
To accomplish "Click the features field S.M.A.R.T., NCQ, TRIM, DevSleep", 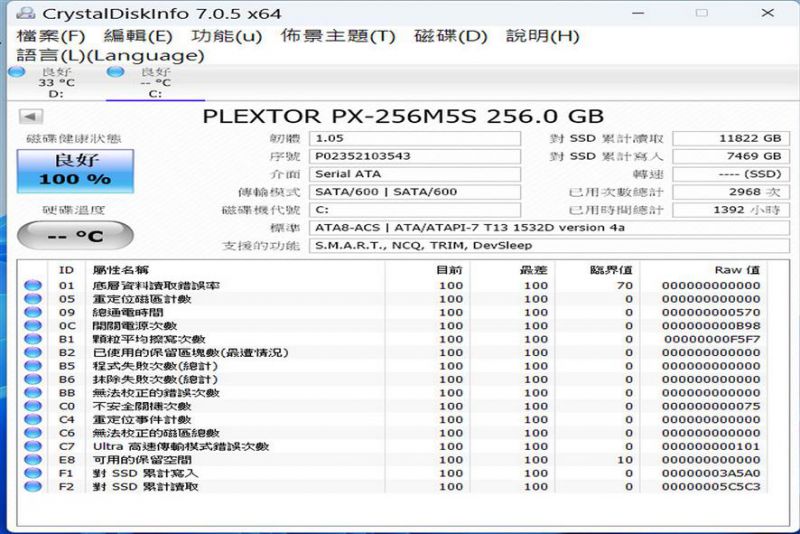I will pos(549,246).
